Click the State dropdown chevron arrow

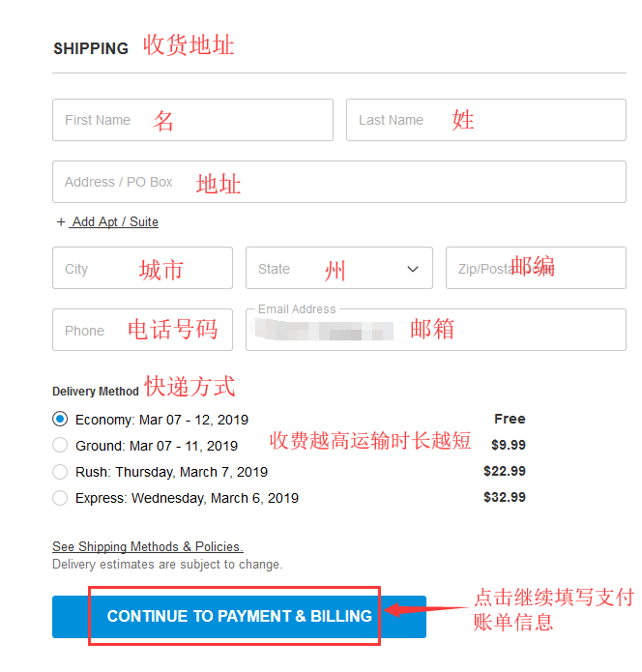tap(413, 269)
